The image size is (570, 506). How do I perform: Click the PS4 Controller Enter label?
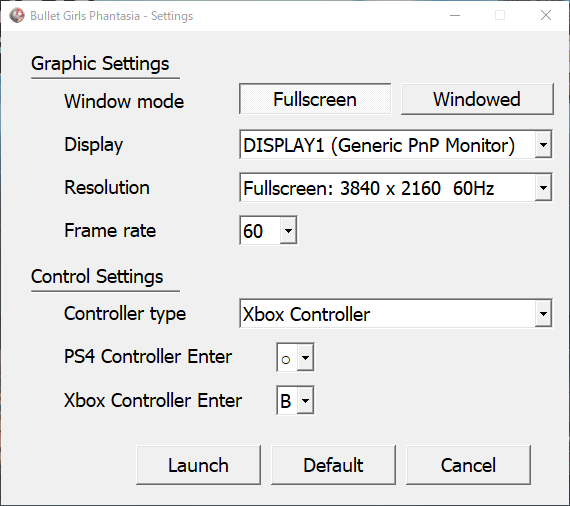coord(148,356)
